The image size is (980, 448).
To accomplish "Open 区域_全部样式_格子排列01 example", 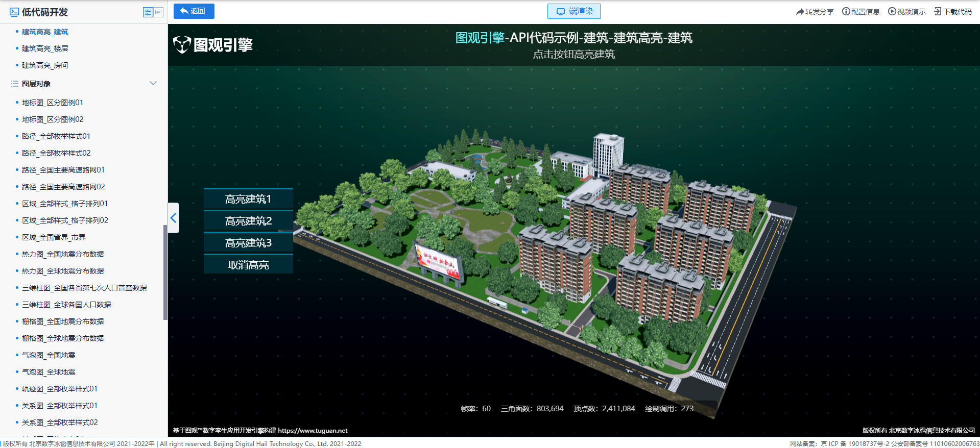I will (65, 204).
